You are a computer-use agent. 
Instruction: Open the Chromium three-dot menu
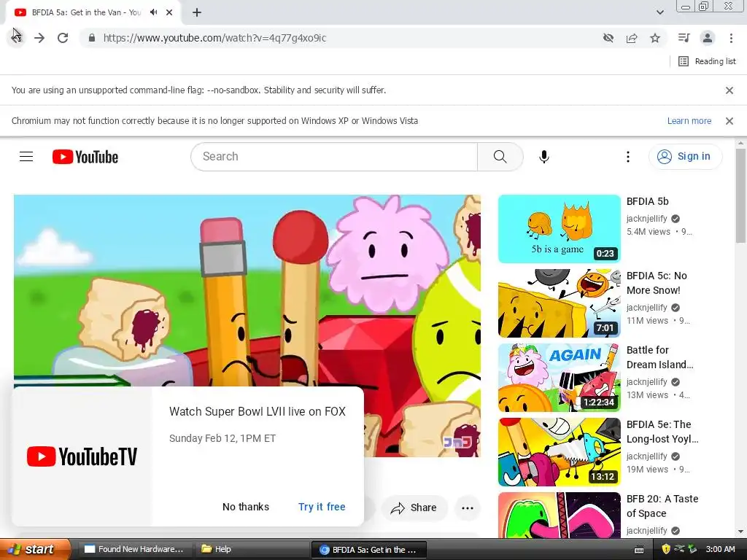731,38
